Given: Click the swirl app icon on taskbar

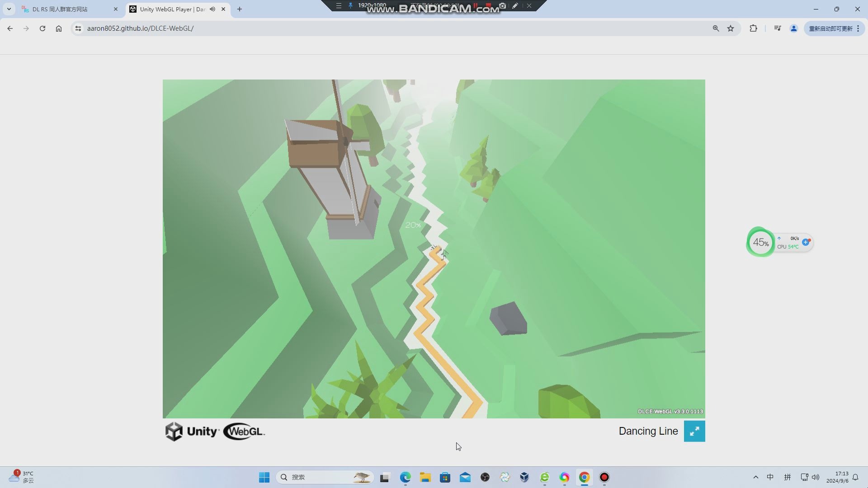Looking at the screenshot, I should [505, 477].
